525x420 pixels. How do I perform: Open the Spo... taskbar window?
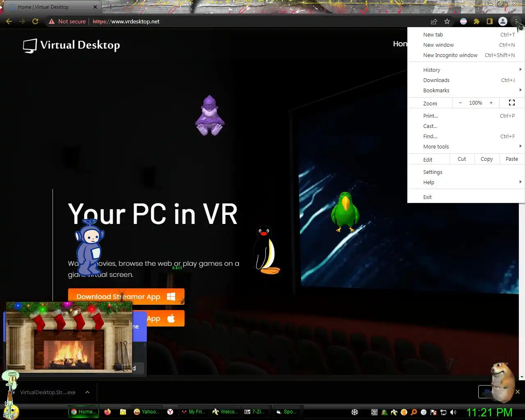287,412
